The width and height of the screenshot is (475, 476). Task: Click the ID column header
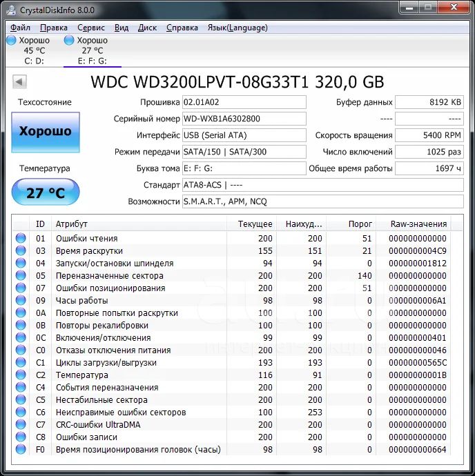tap(40, 224)
